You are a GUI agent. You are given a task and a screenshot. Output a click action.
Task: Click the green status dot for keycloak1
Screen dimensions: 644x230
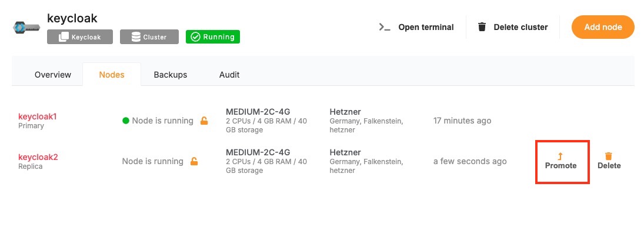[126, 121]
